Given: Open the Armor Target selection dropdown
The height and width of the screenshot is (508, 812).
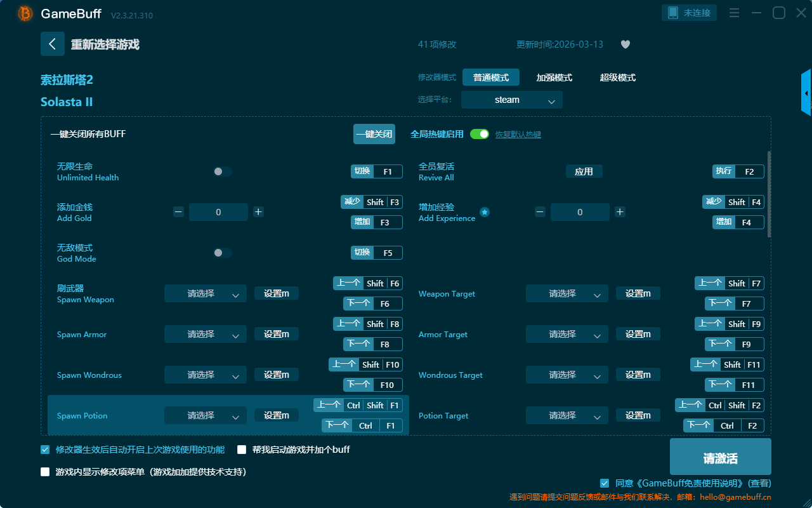Looking at the screenshot, I should click(566, 334).
